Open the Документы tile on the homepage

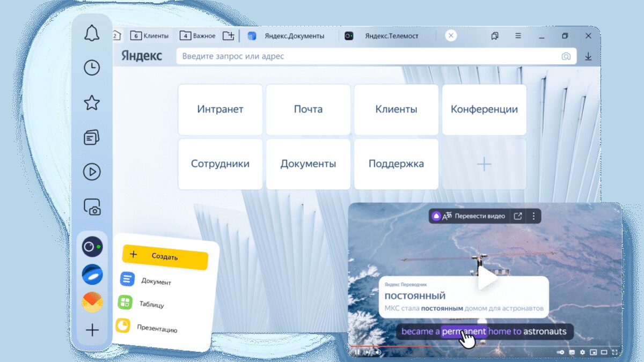tap(308, 164)
